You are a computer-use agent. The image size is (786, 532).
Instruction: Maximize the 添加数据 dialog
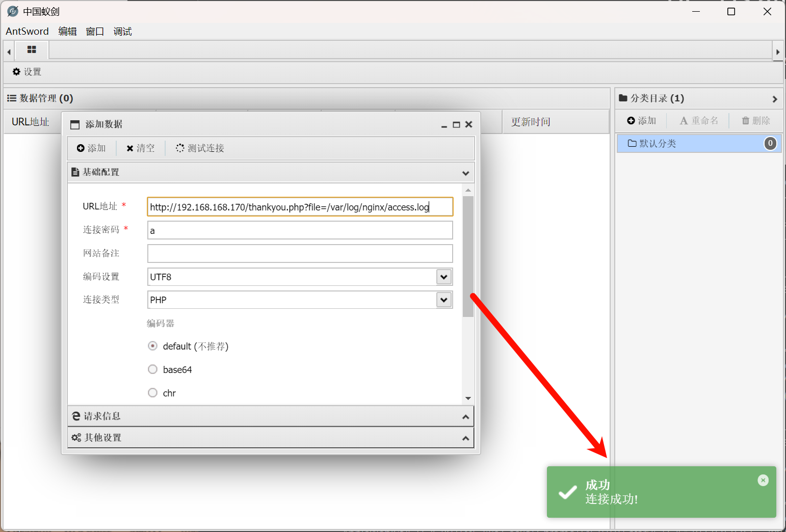456,124
